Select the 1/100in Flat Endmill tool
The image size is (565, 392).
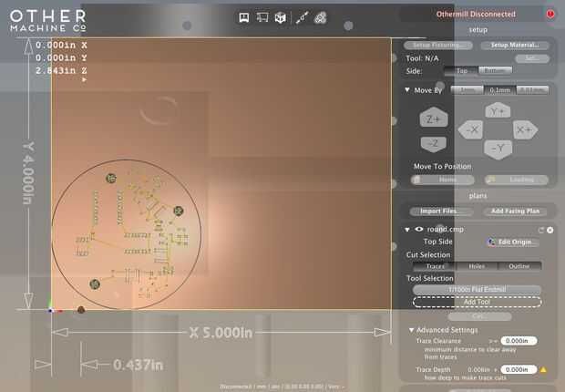click(477, 290)
